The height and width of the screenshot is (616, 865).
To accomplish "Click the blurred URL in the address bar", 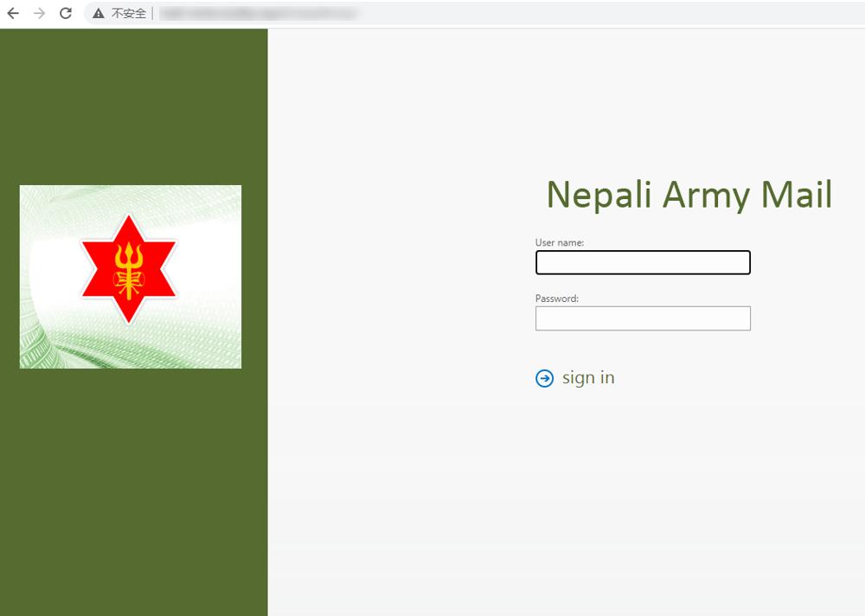I will pos(258,13).
